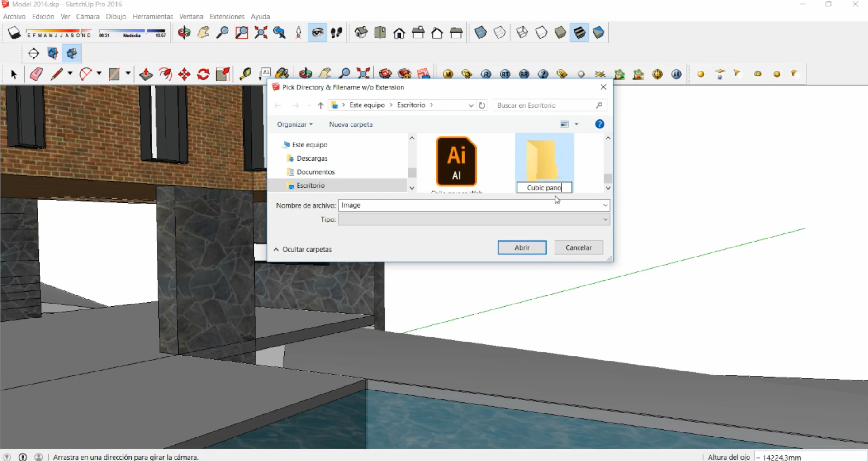Image resolution: width=868 pixels, height=461 pixels.
Task: Start V-Ray render with R button
Action: (x=486, y=74)
